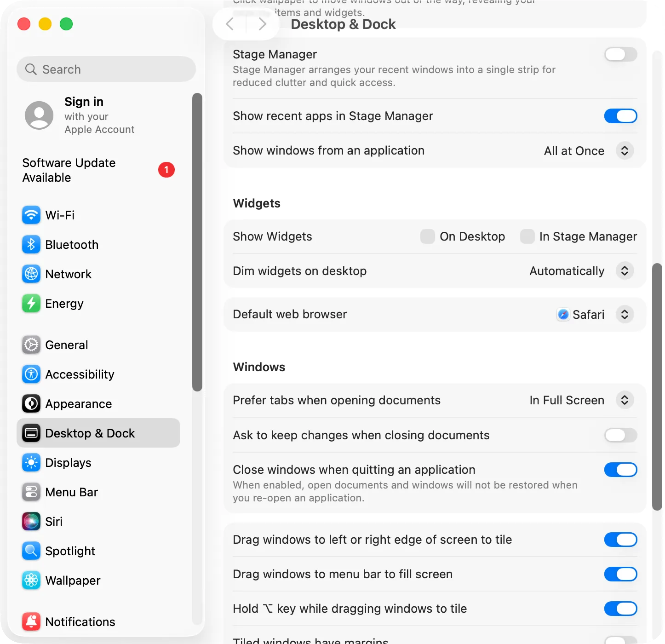Go back with the left chevron
Screen dimensions: 665x644
click(x=230, y=24)
